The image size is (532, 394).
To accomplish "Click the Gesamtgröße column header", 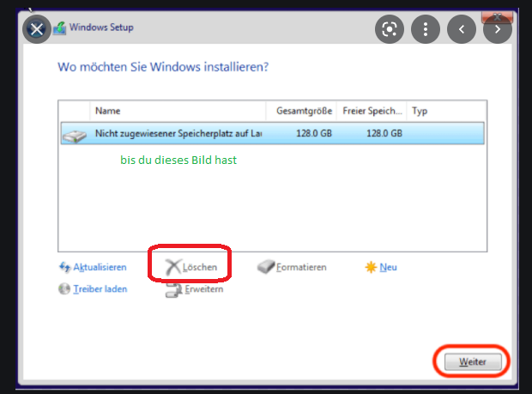I will (x=301, y=111).
